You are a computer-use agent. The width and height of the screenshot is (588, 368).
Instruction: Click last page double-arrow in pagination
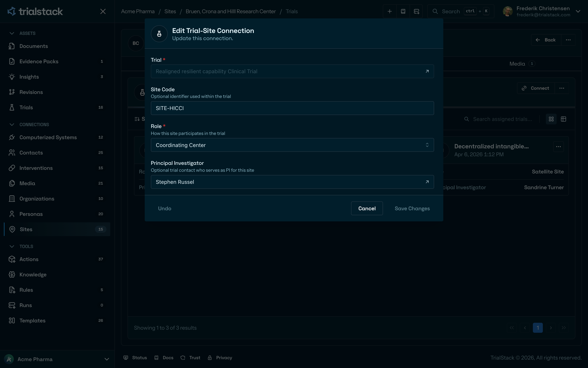564,328
